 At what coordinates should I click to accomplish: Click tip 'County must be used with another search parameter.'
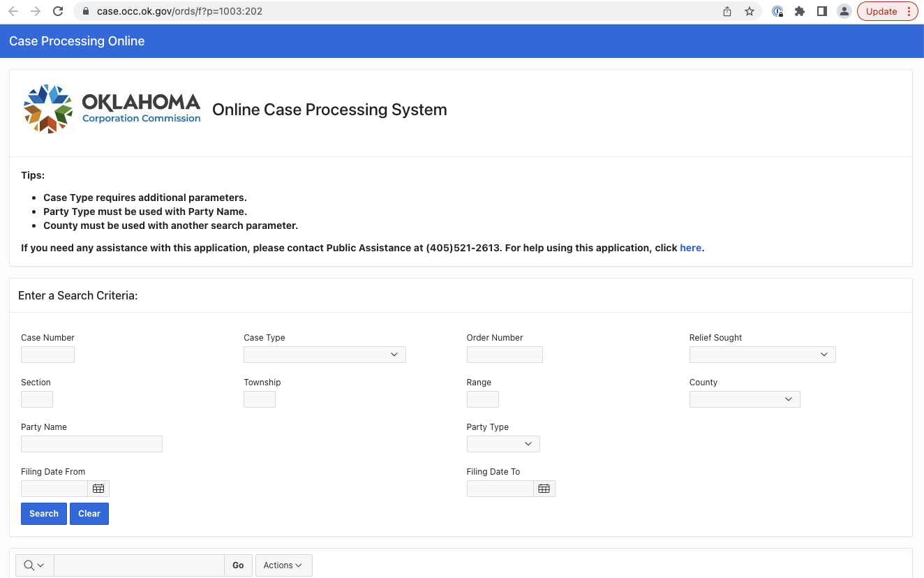(171, 225)
